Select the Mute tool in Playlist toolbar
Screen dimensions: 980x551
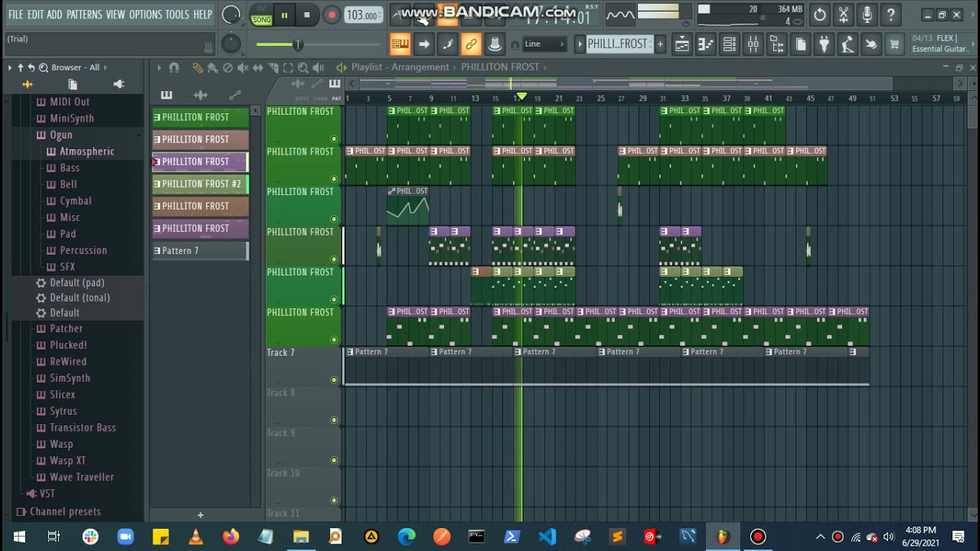[243, 68]
